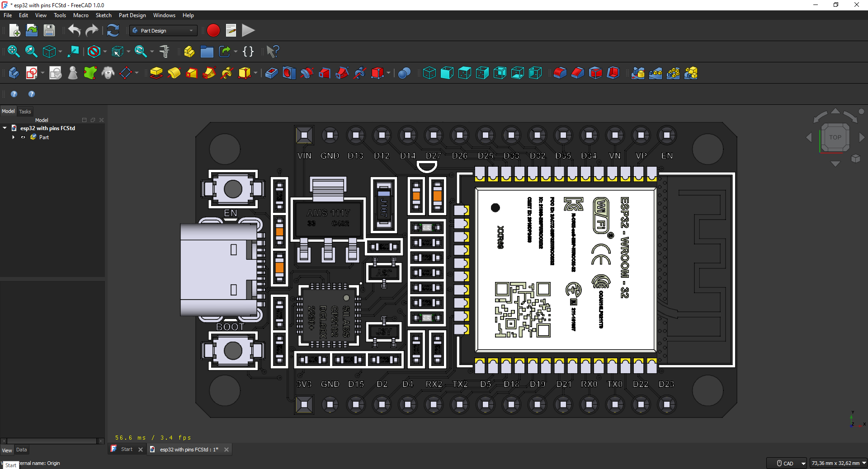Viewport: 868px width, 469px height.
Task: Switch to the isometric view
Action: click(429, 73)
